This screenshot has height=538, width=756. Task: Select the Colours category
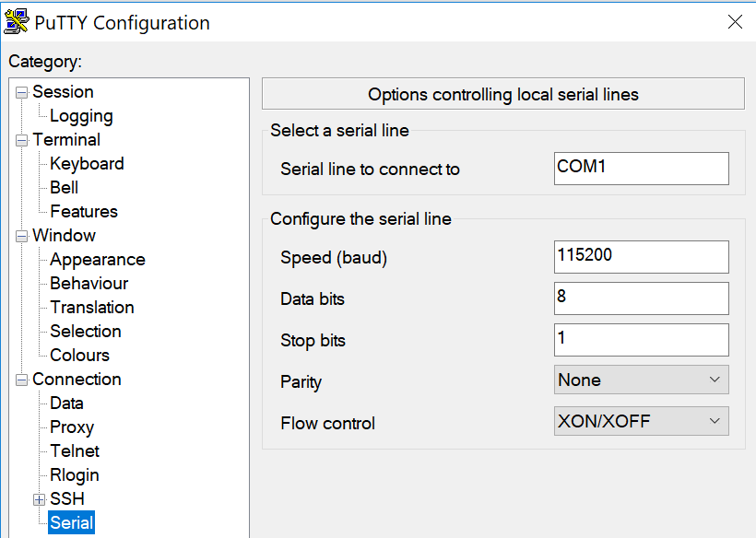(x=79, y=355)
